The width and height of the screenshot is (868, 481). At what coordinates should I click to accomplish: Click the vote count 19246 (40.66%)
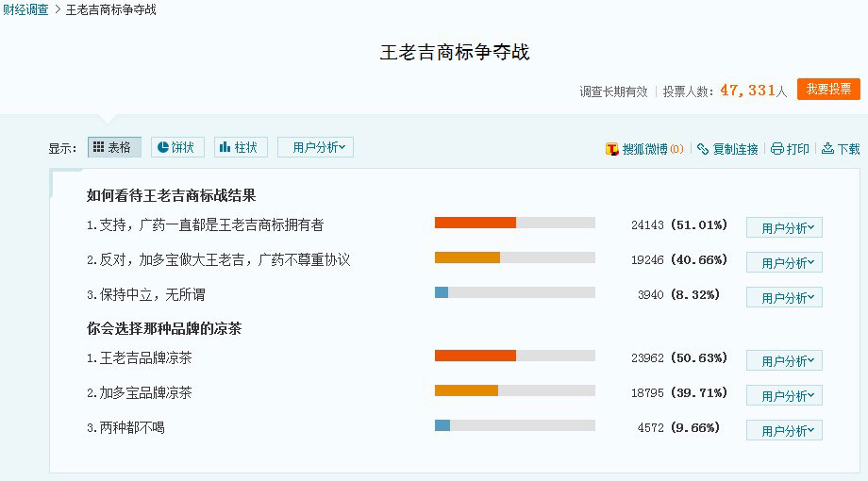tap(678, 259)
